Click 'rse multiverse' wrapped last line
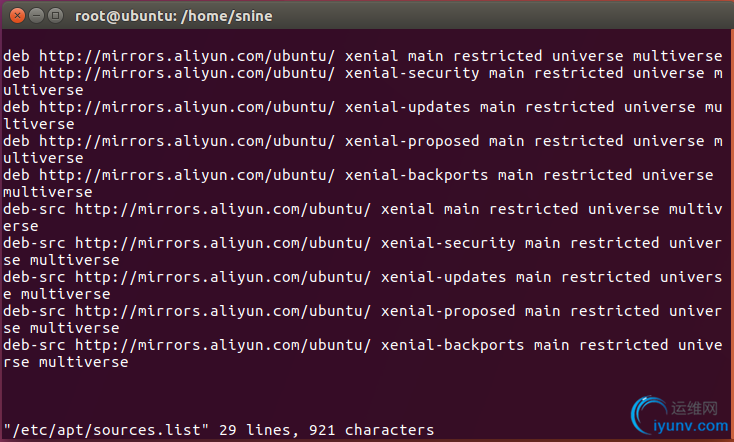Viewport: 734px width, 442px height. pyautogui.click(x=66, y=362)
